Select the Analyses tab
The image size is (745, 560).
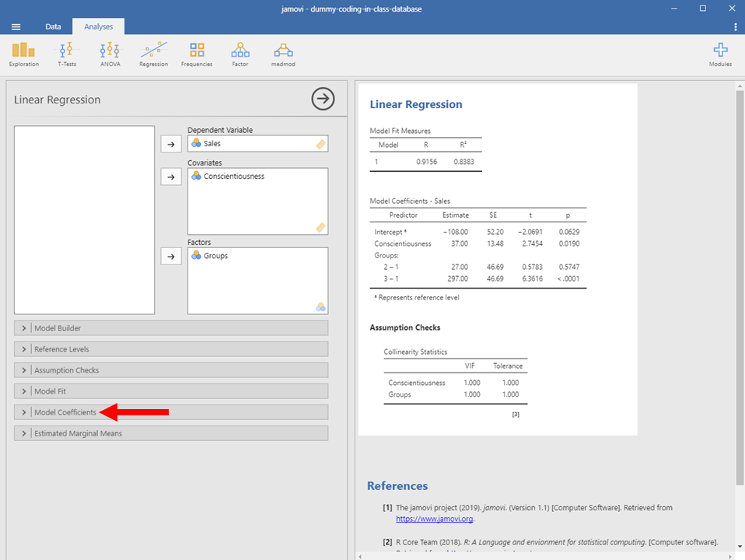tap(98, 26)
